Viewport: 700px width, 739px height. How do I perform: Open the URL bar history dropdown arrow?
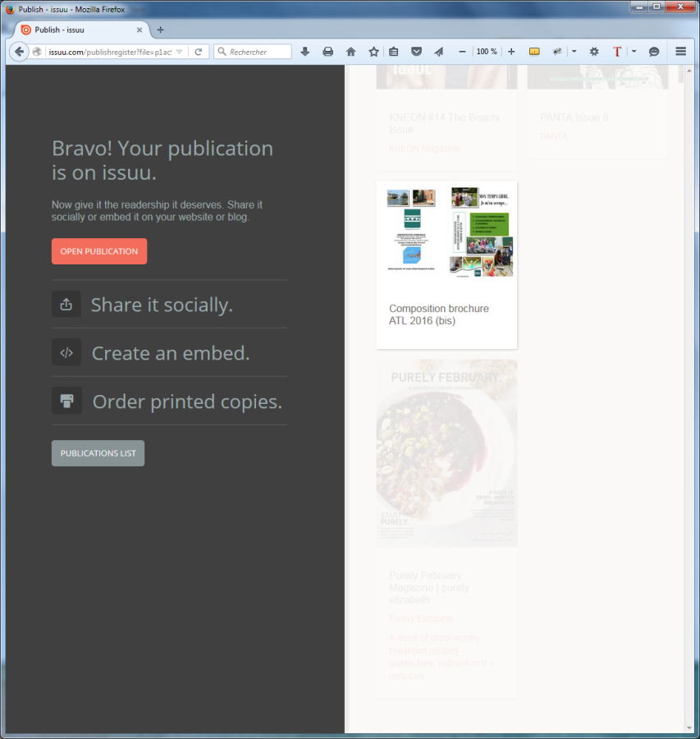(x=179, y=52)
